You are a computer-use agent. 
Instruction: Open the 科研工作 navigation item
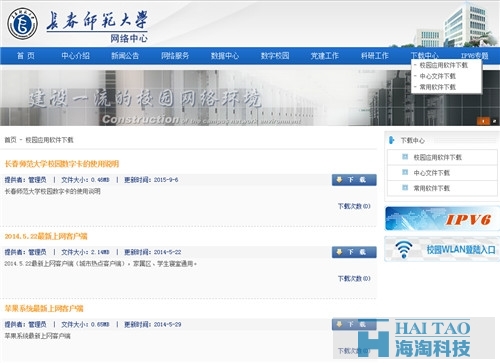click(375, 56)
